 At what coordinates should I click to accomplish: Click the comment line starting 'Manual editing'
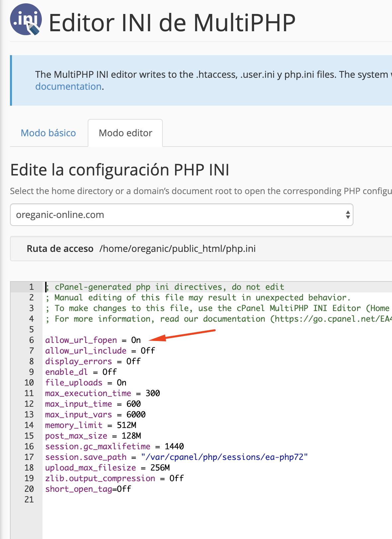click(x=198, y=297)
